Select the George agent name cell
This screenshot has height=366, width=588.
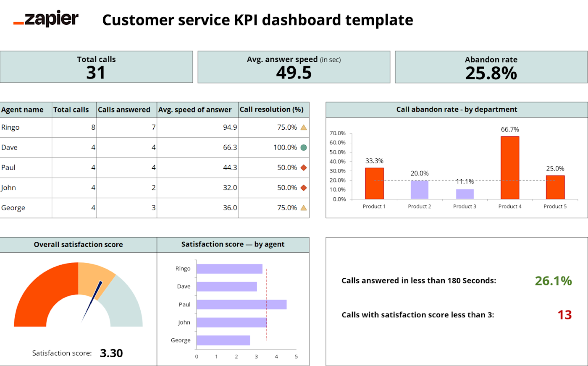(x=26, y=208)
